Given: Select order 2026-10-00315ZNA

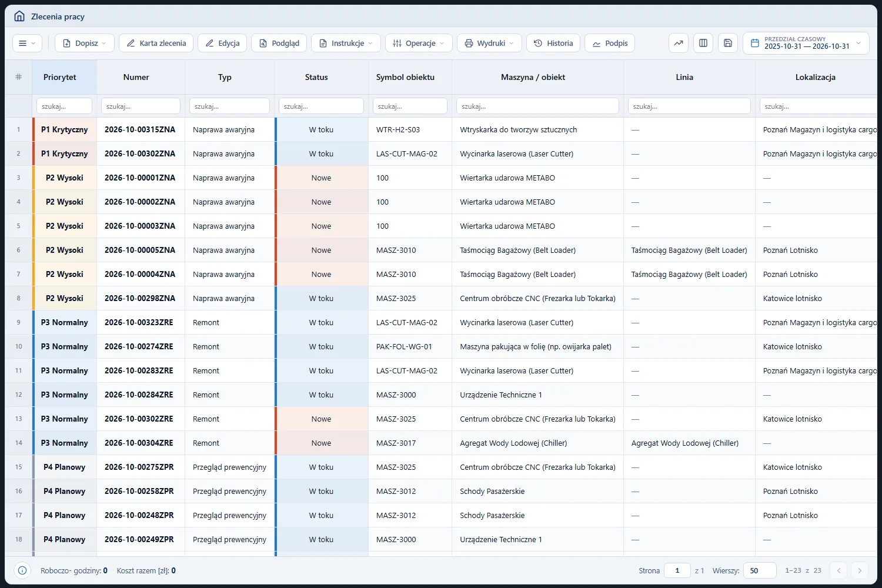Looking at the screenshot, I should click(140, 129).
